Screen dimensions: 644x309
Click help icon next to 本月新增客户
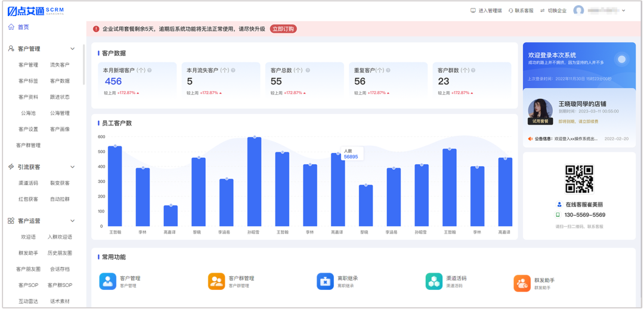150,70
